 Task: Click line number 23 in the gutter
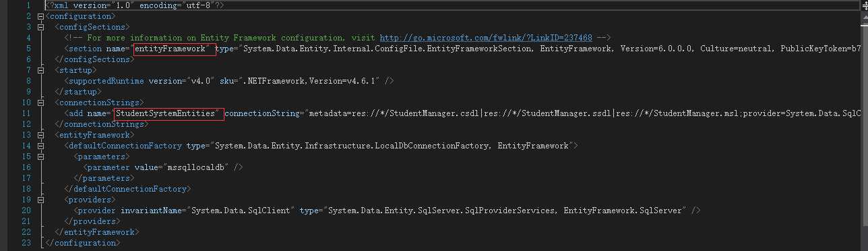click(x=27, y=243)
